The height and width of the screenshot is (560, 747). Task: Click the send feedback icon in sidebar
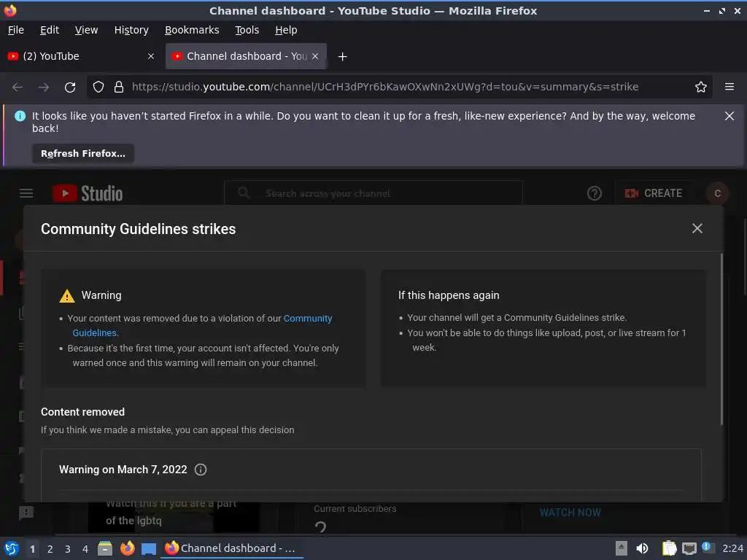(26, 513)
